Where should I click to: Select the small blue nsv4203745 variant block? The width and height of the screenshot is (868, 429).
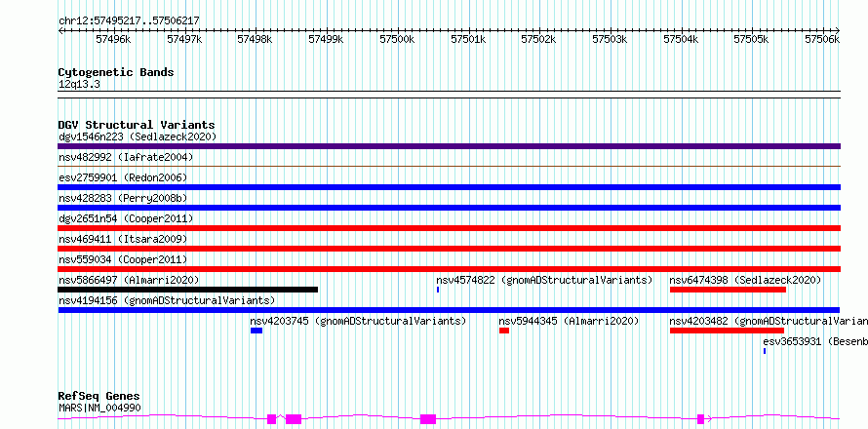click(256, 331)
